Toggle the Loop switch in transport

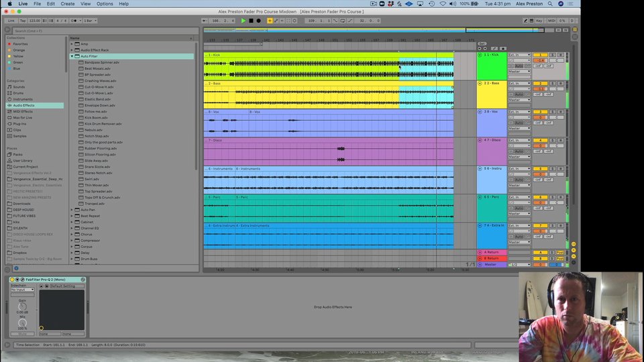click(x=343, y=21)
